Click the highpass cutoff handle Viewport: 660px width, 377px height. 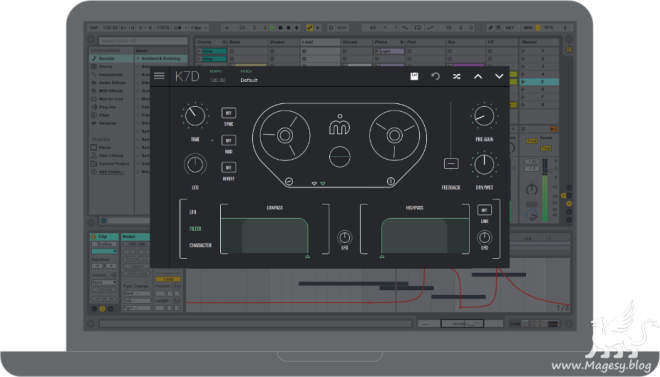point(381,256)
